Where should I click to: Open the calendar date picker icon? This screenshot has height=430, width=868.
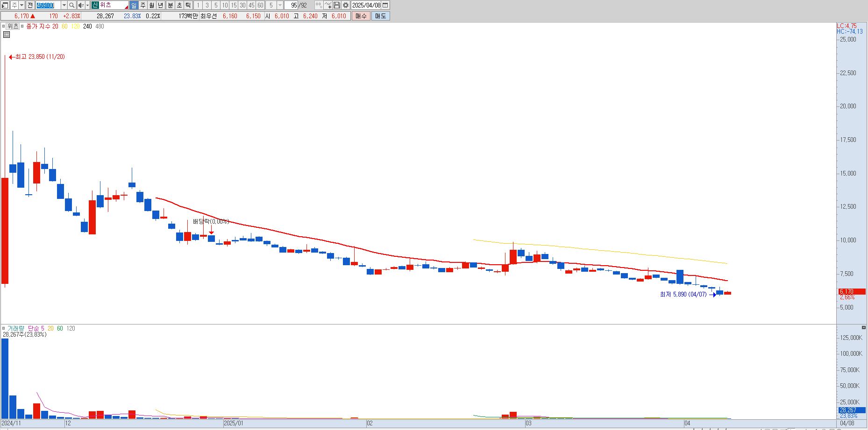[x=385, y=5]
